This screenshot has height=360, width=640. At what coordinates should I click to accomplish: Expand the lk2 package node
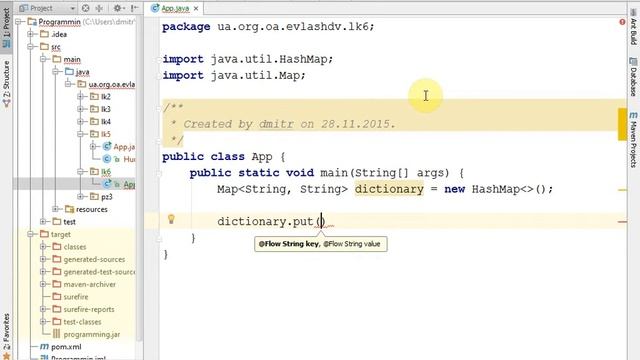click(81, 96)
